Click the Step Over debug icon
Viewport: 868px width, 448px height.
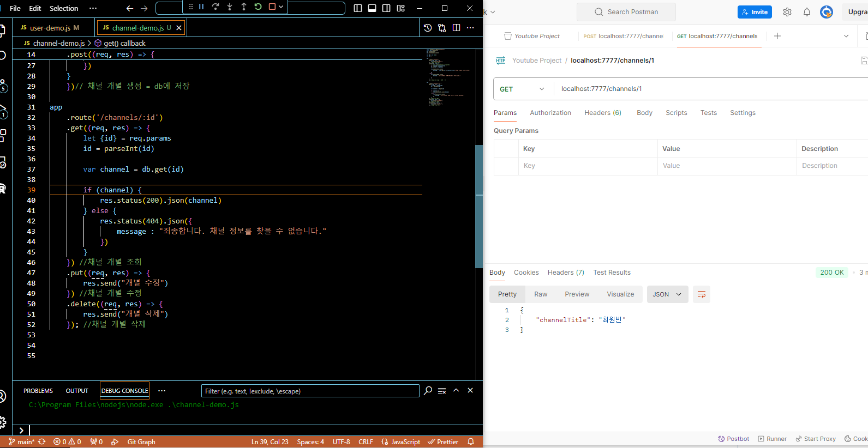[x=215, y=7]
